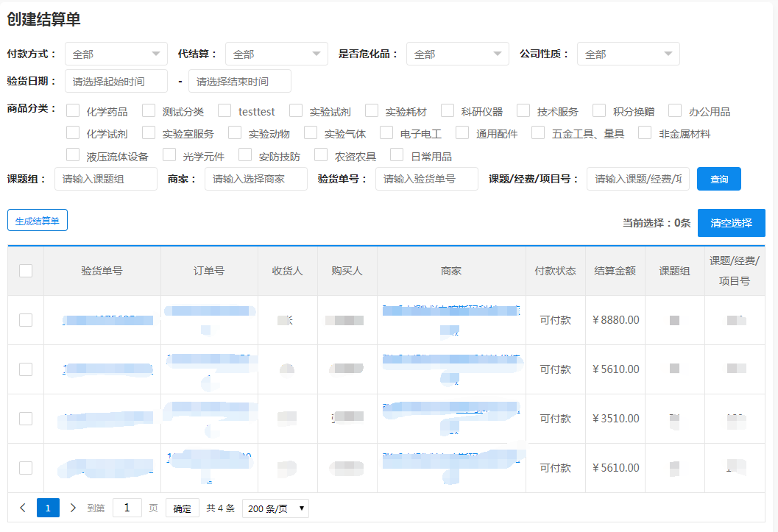Viewport: 778px width, 532px height.
Task: Check the 日常用品 category checkbox
Action: [x=397, y=155]
